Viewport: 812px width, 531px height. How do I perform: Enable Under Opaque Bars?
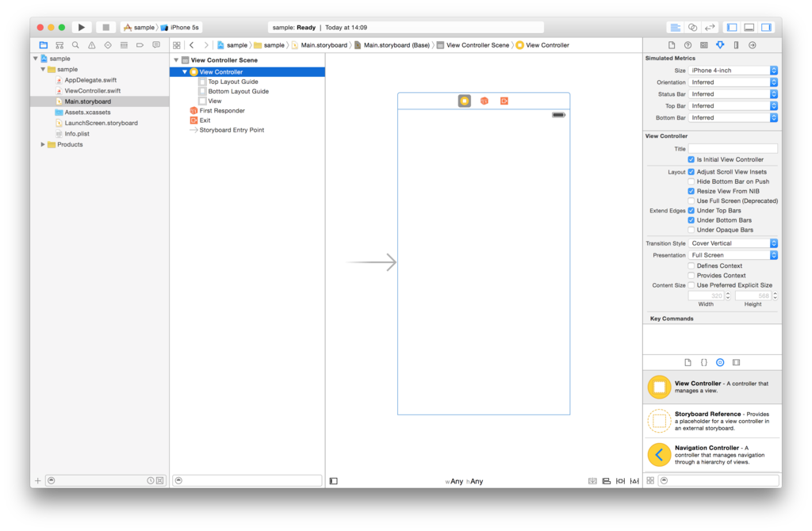tap(691, 230)
